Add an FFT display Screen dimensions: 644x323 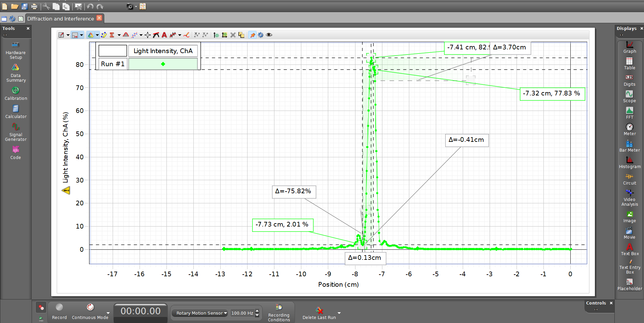[x=630, y=113]
